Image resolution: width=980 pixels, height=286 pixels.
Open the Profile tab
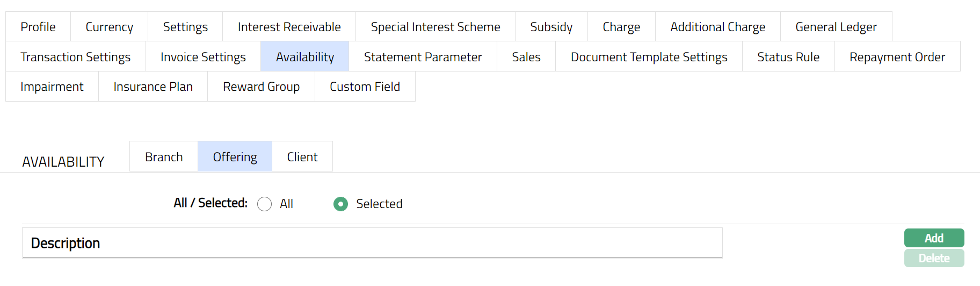click(x=38, y=27)
